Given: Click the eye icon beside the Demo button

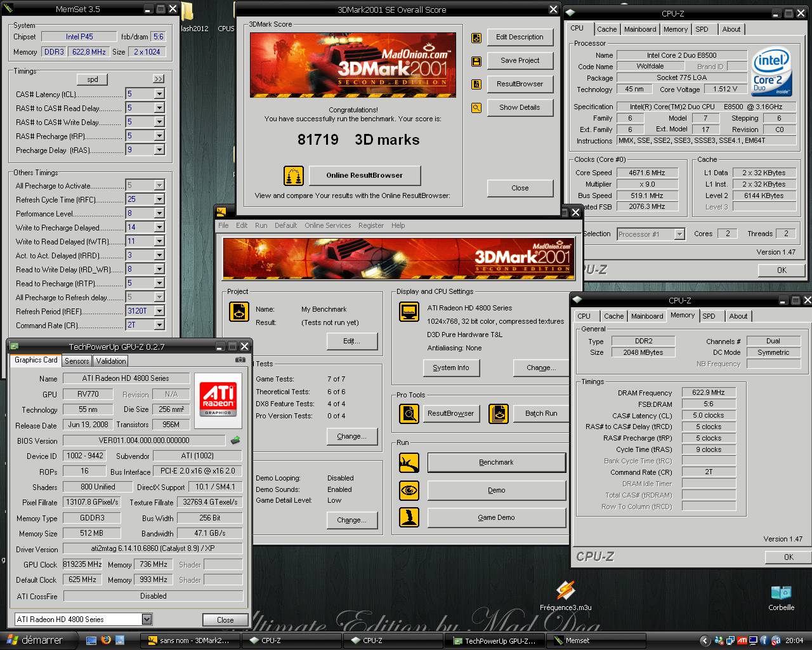Looking at the screenshot, I should tap(409, 490).
